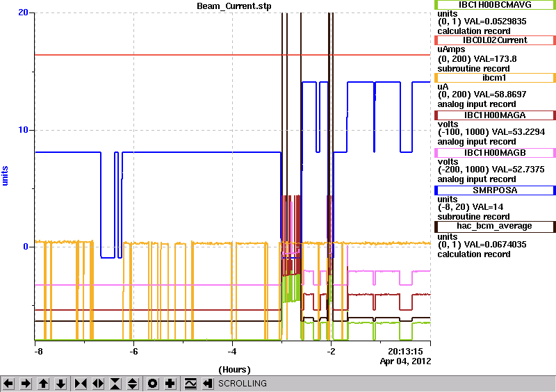Image resolution: width=556 pixels, height=392 pixels.
Task: Pan the plot right with the right-arrow button
Action: [26, 384]
